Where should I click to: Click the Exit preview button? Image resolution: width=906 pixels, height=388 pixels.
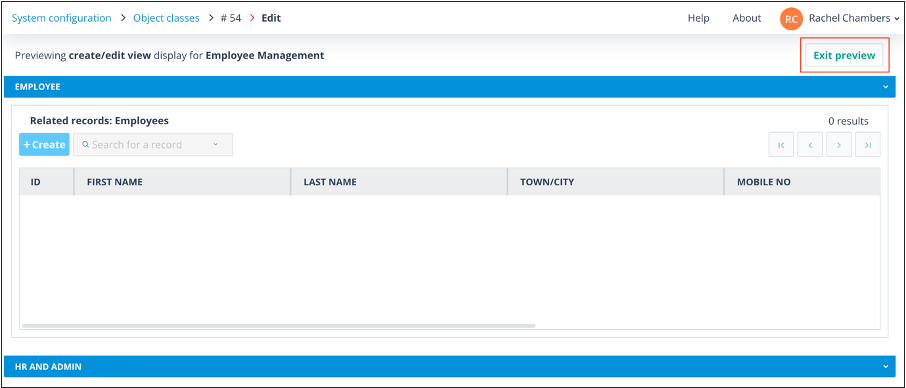tap(844, 56)
